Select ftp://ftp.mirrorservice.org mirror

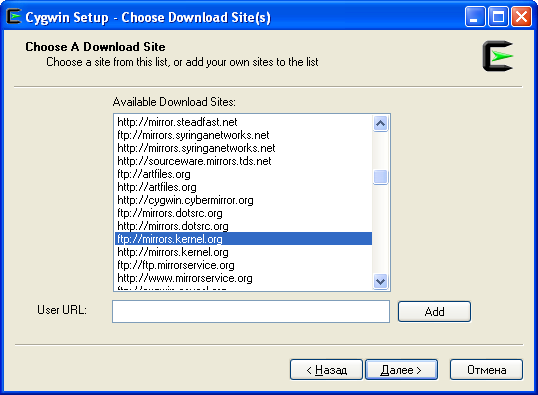243,265
